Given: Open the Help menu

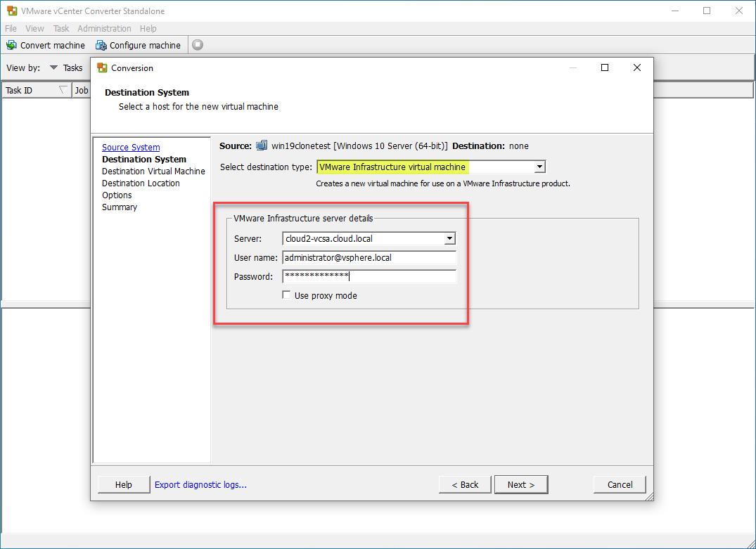Looking at the screenshot, I should (x=148, y=28).
